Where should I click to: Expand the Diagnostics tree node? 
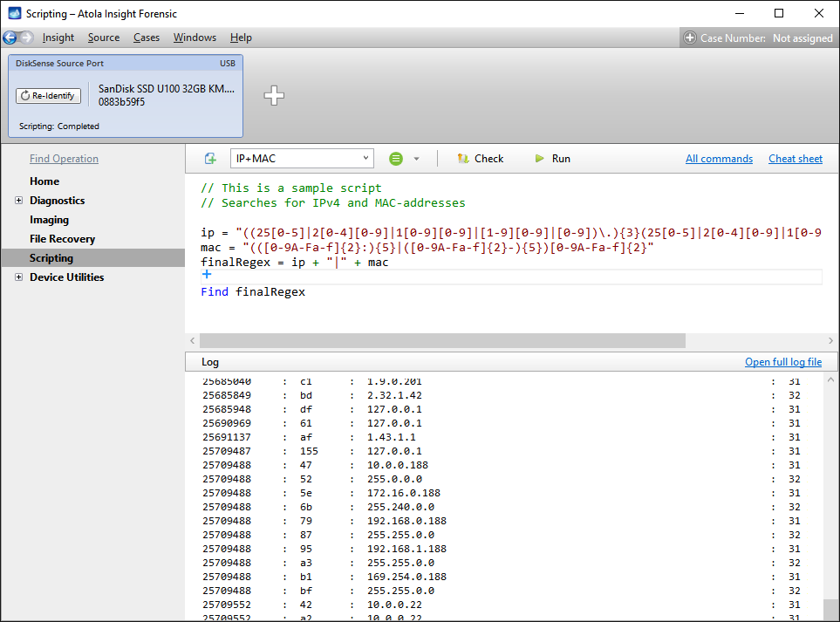[x=18, y=201]
